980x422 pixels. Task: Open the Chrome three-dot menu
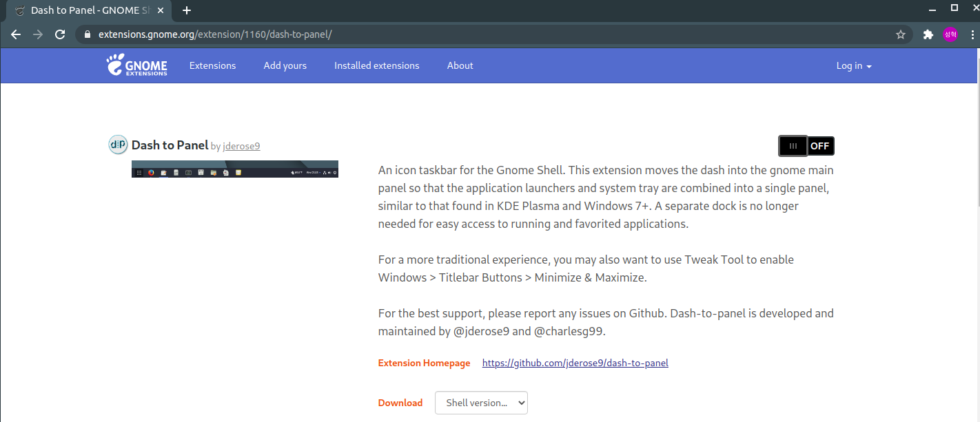(x=971, y=34)
